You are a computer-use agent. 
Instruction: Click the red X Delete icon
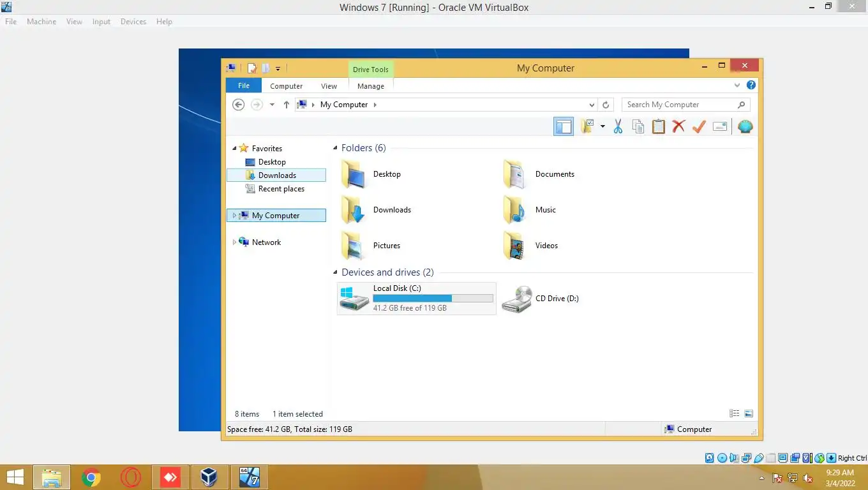tap(678, 126)
